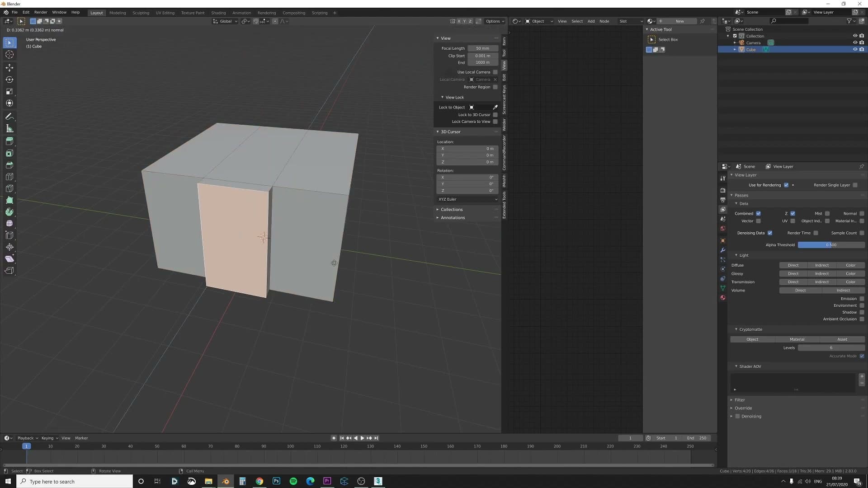This screenshot has width=868, height=488.
Task: Click the Lock to Object eyedropper icon
Action: coord(495,107)
